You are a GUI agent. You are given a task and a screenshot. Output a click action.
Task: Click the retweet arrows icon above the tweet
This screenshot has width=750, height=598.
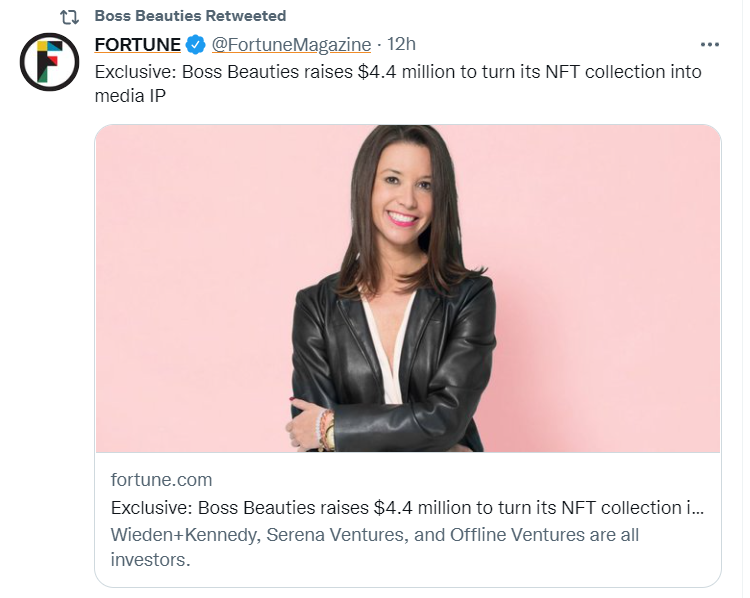pyautogui.click(x=70, y=16)
